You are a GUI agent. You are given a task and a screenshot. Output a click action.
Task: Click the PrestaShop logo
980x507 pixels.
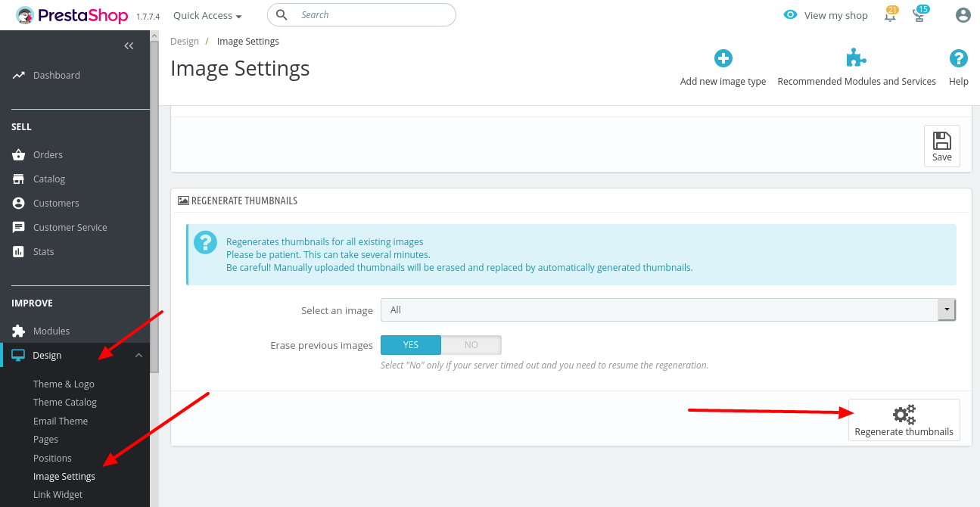tap(73, 15)
